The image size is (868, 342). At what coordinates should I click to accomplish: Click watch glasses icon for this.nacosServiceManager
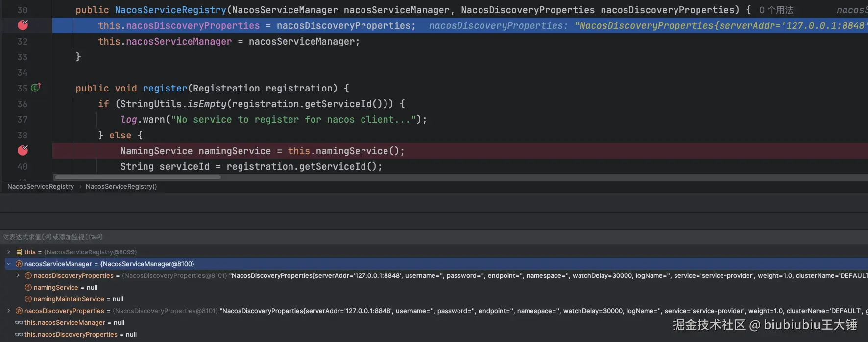[x=19, y=322]
